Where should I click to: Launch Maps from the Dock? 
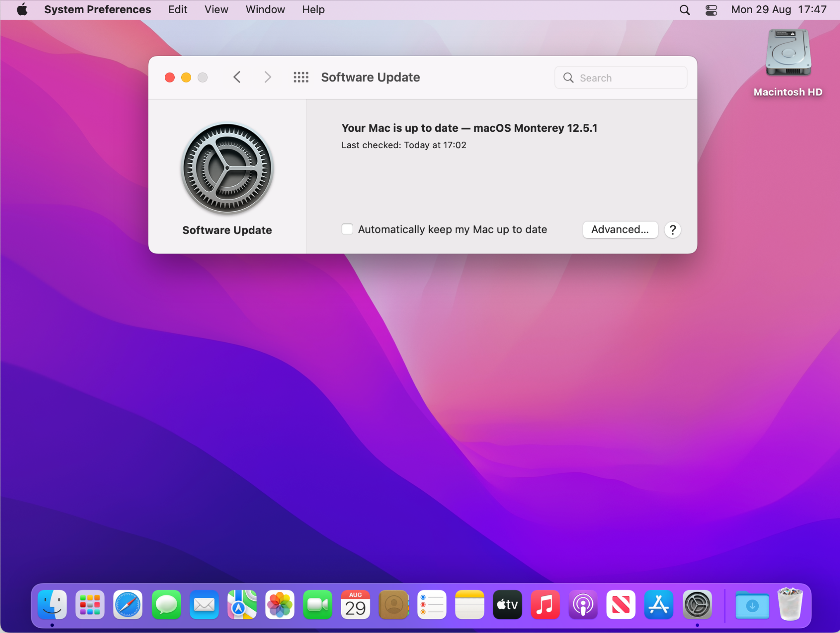click(x=242, y=605)
